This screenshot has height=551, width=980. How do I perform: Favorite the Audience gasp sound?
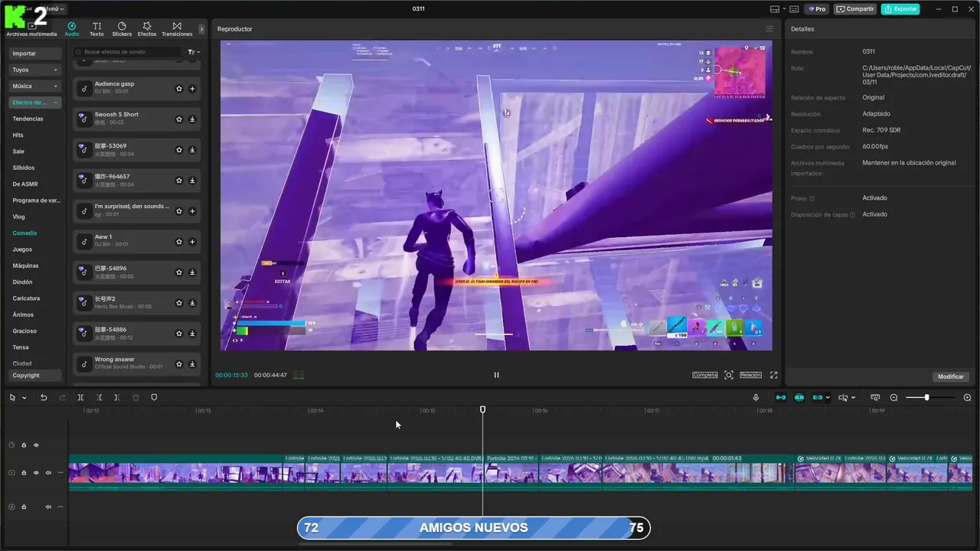point(179,89)
